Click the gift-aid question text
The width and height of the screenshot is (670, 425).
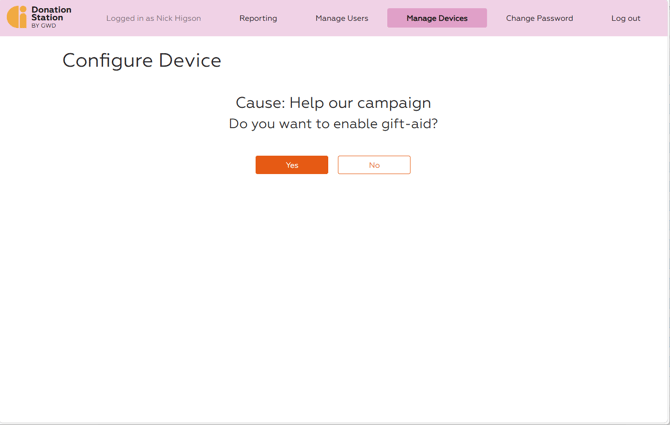pos(333,124)
